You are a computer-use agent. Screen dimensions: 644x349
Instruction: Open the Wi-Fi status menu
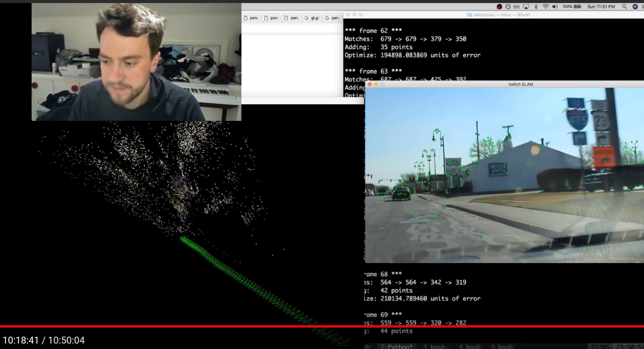(x=545, y=7)
